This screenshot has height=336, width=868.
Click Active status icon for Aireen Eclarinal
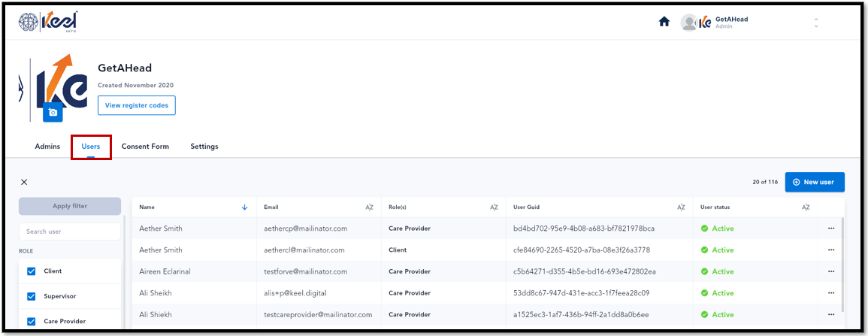pyautogui.click(x=705, y=271)
